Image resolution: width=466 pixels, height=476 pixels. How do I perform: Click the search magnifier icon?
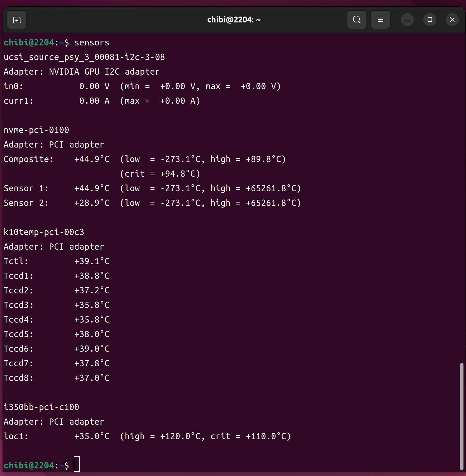(x=357, y=20)
